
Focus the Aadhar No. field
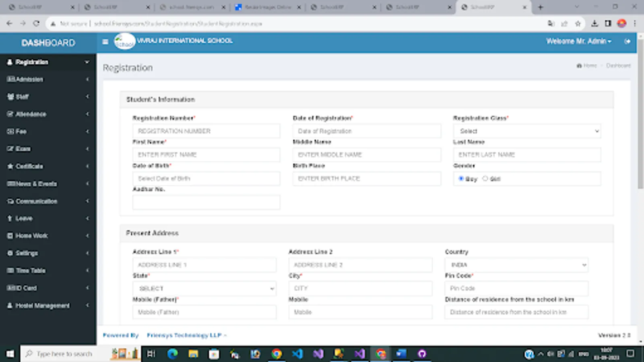[x=206, y=202]
